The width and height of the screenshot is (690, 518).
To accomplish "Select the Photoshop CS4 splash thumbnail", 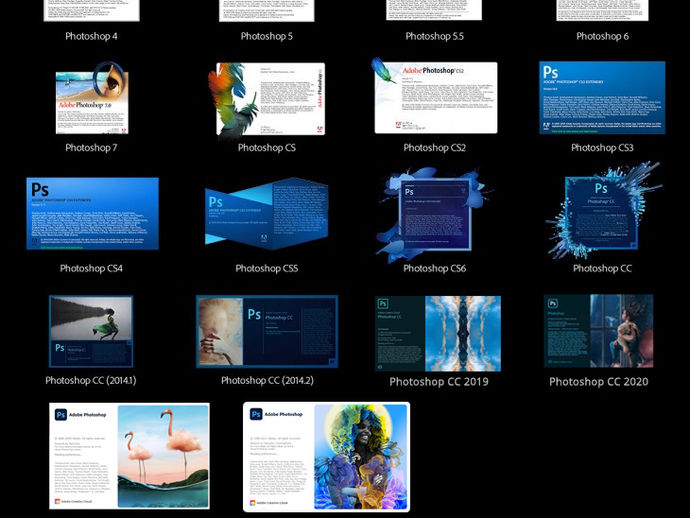I will coord(92,213).
